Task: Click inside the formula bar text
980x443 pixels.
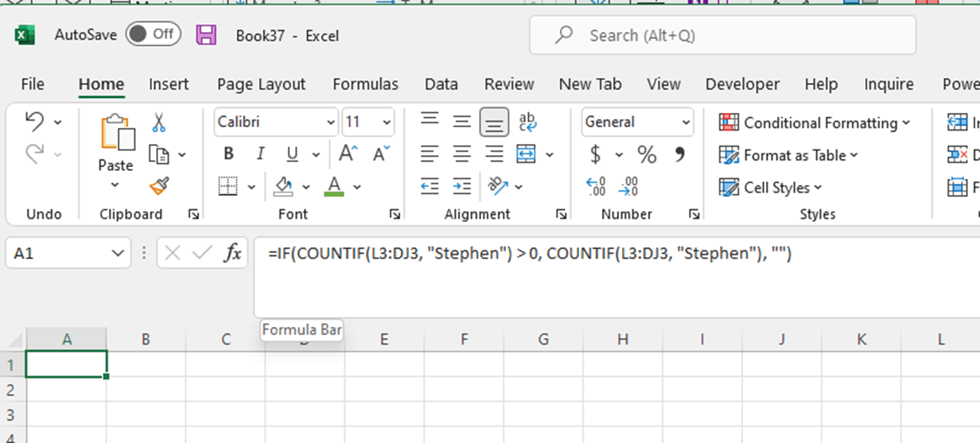Action: pos(530,254)
